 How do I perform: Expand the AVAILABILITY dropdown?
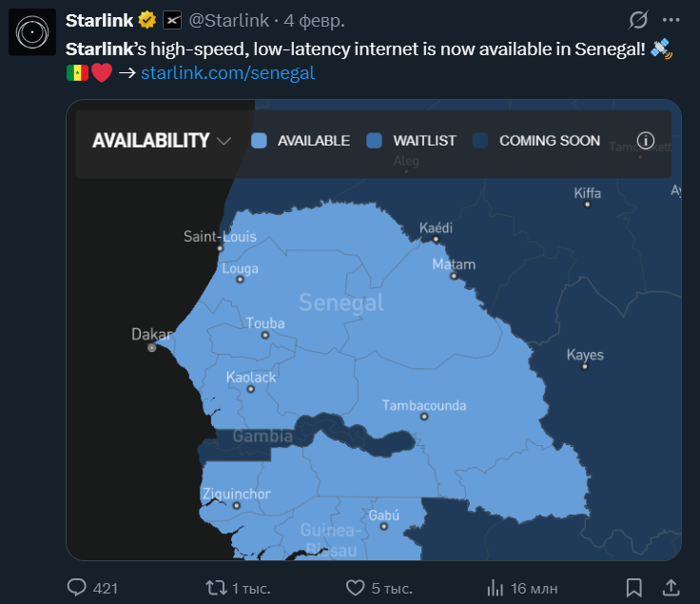[151, 141]
